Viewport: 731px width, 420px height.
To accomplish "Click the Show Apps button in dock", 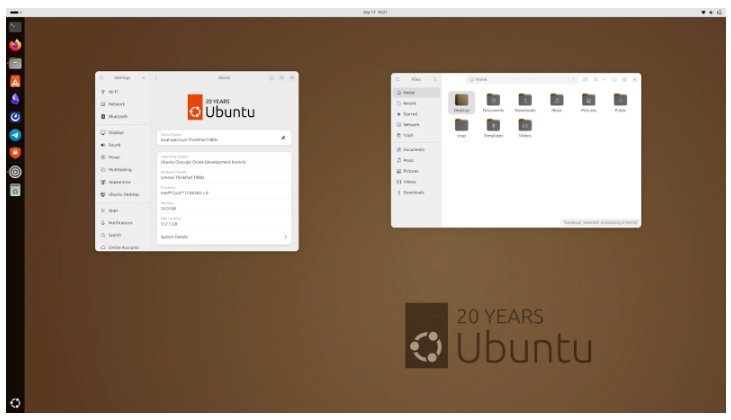I will point(15,403).
